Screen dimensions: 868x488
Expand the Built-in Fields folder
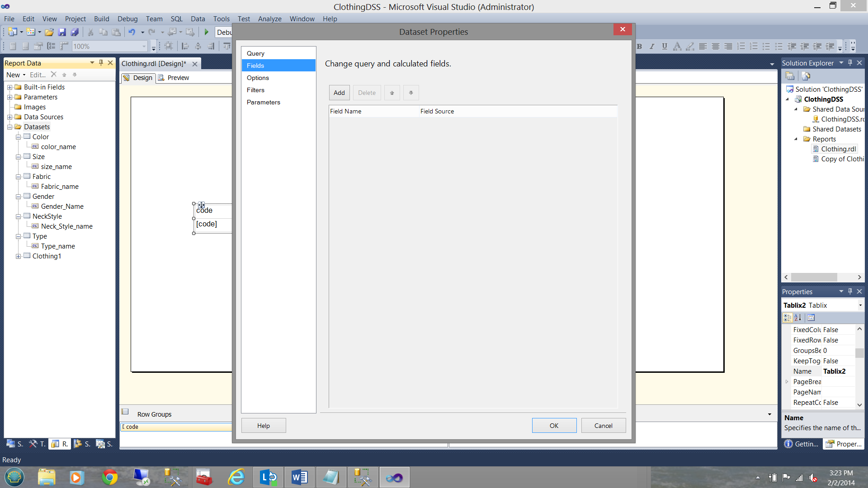pyautogui.click(x=9, y=87)
